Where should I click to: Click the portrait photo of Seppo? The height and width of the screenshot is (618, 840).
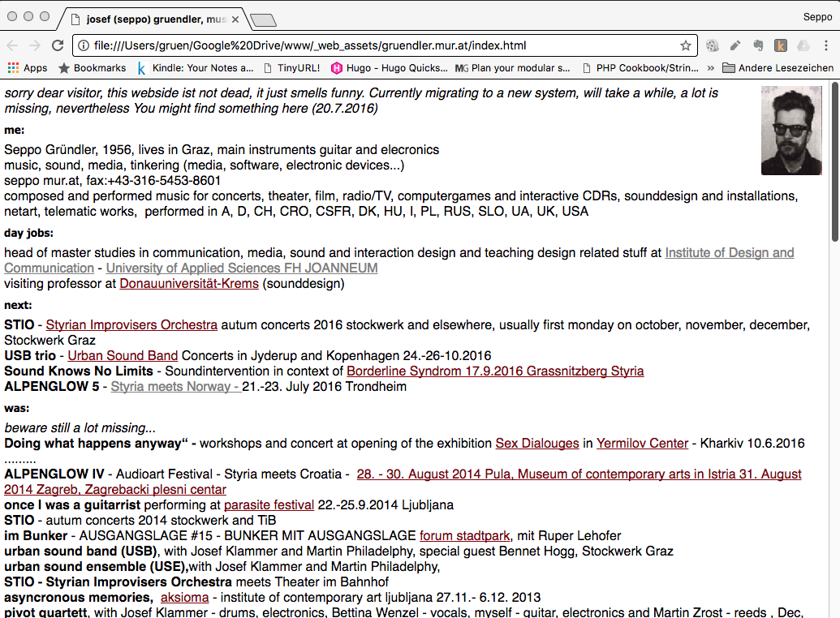(x=791, y=131)
